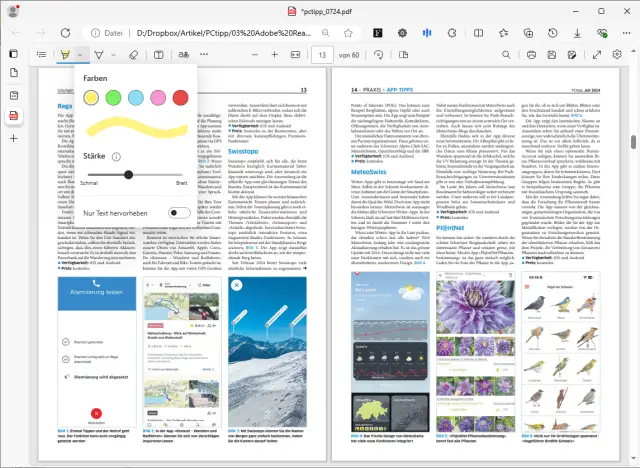Pick the green highlight color
Screen dimensions: 640x468
[x=114, y=98]
